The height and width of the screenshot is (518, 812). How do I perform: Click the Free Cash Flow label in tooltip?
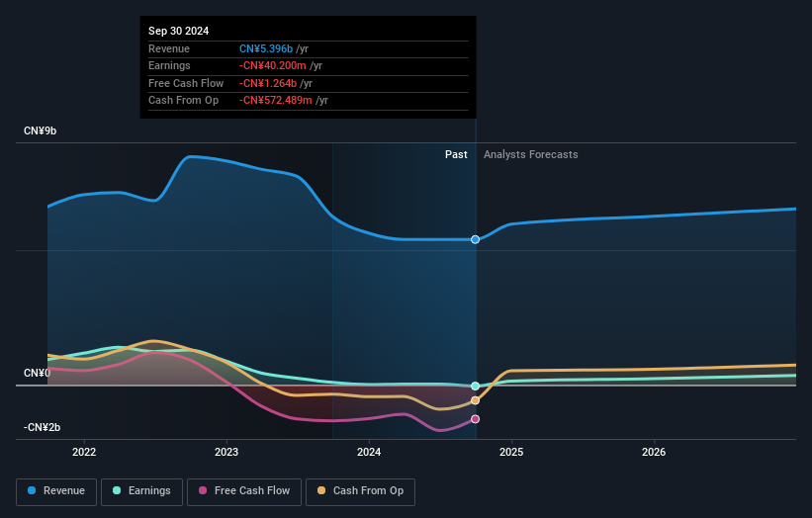(186, 83)
